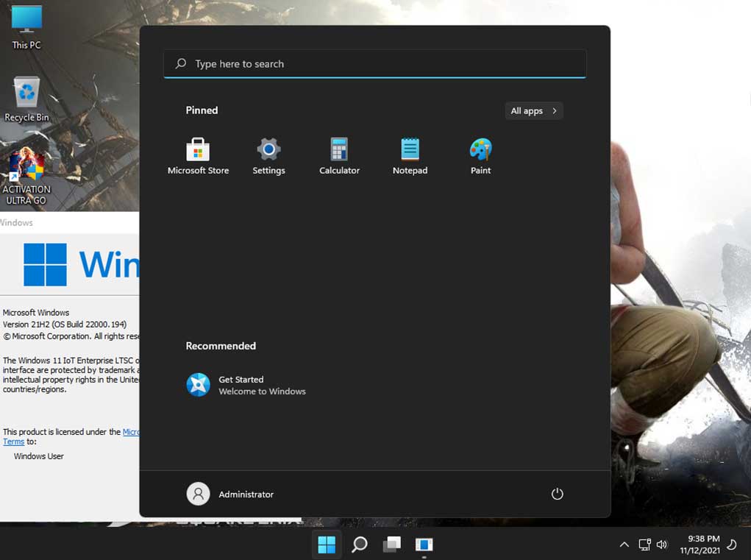Open the network tray icon
Viewport: 751px width, 560px height.
[x=644, y=545]
